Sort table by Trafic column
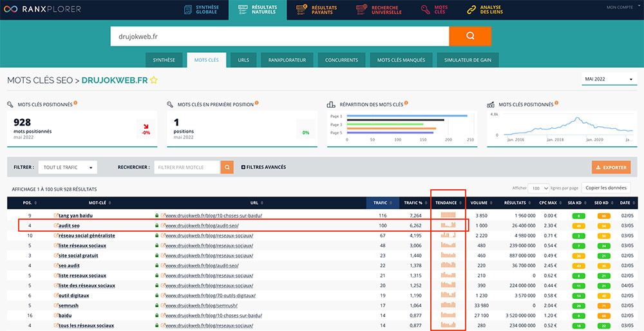This screenshot has width=644, height=331. click(383, 202)
